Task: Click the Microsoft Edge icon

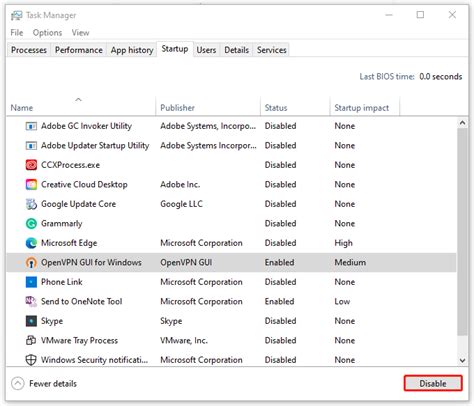Action: tap(31, 243)
